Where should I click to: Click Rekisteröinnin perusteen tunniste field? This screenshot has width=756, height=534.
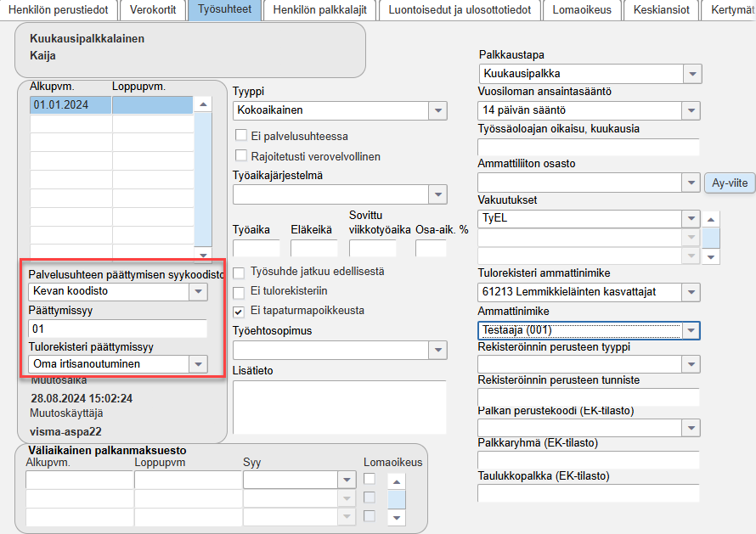pyautogui.click(x=588, y=397)
